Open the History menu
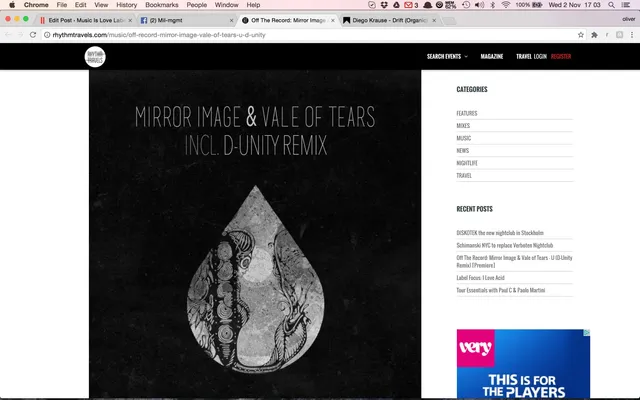Screen dimensions: 640x400 pyautogui.click(x=126, y=5)
